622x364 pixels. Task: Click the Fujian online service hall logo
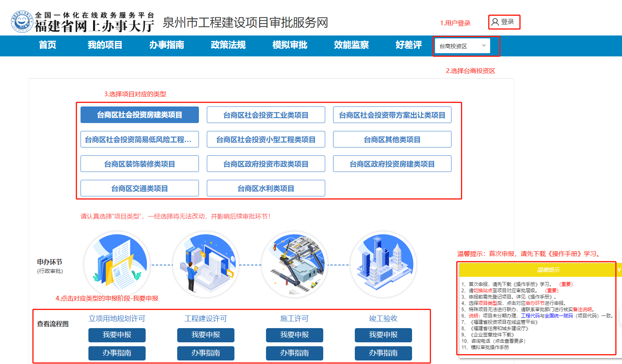click(22, 22)
